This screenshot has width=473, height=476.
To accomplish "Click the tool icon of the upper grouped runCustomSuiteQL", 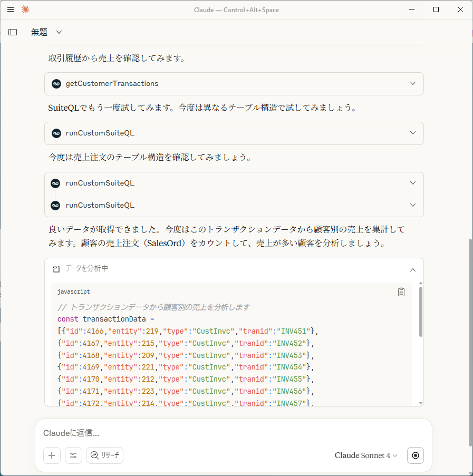I will point(55,183).
